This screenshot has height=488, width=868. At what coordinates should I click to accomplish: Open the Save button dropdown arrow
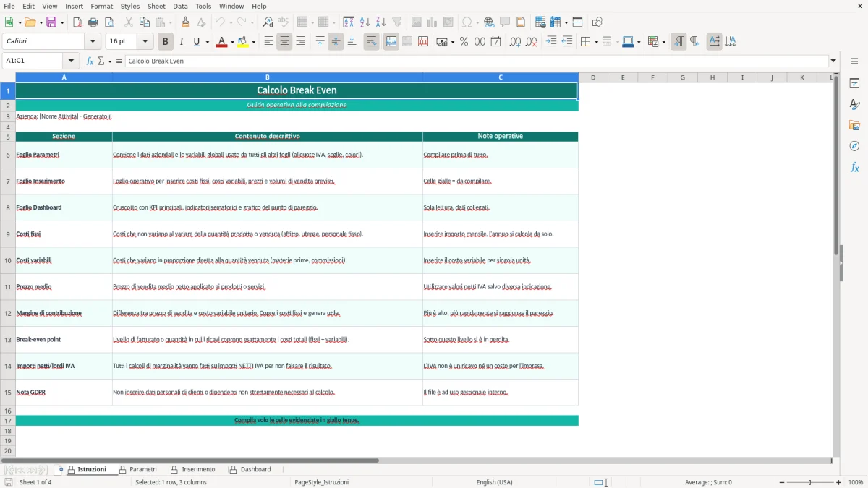(62, 22)
